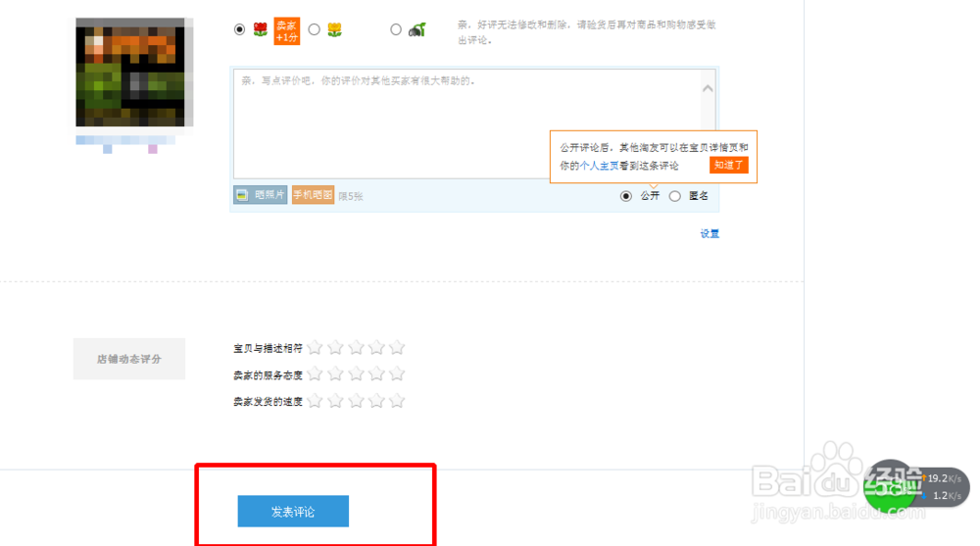This screenshot has width=980, height=546.
Task: Click the 晒照片 upload photo button
Action: point(261,195)
